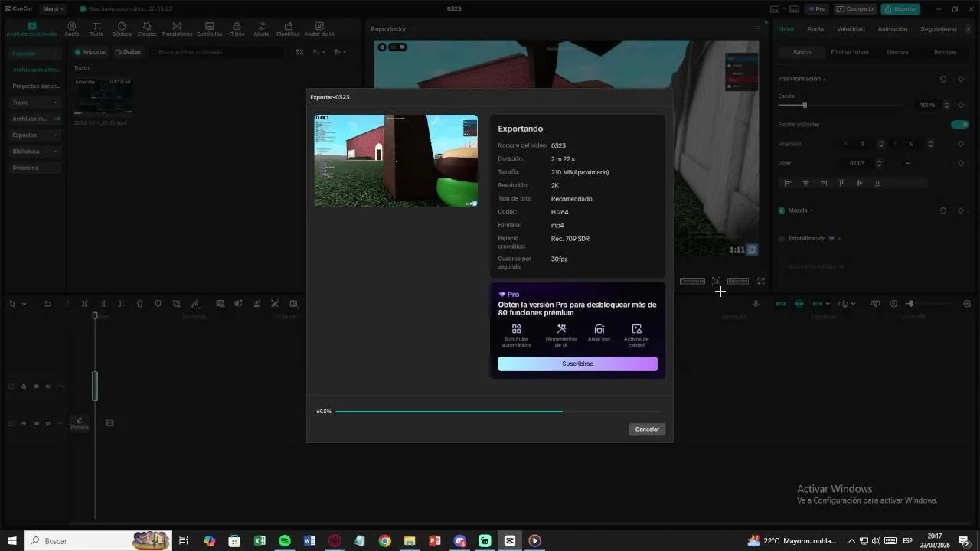Viewport: 980px width, 551px height.
Task: Open the Avatar de IA tab
Action: click(x=318, y=30)
